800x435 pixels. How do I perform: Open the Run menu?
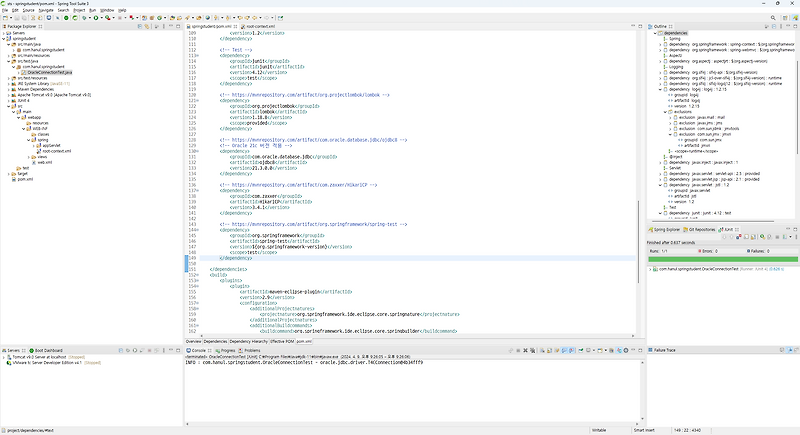pos(92,10)
